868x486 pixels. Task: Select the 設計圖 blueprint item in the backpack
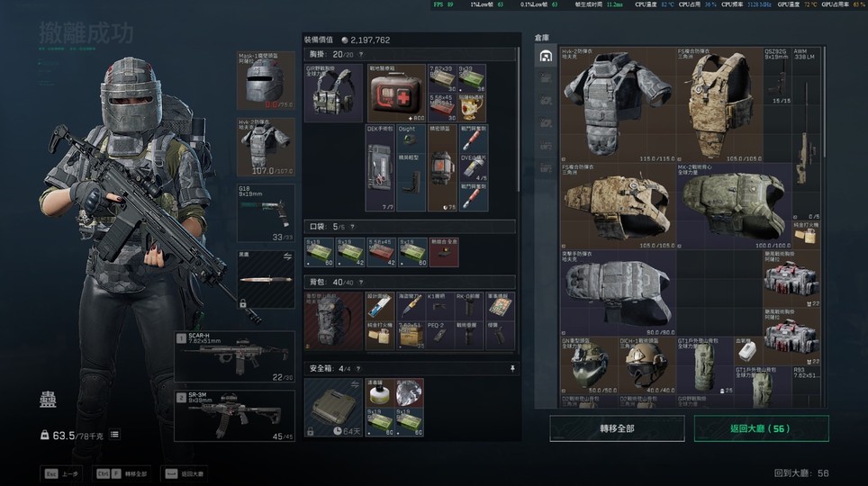coord(380,306)
